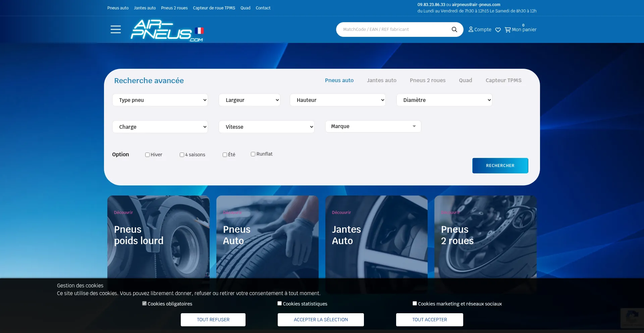Expand the Marque dropdown
Image resolution: width=644 pixels, height=333 pixels.
click(x=373, y=126)
